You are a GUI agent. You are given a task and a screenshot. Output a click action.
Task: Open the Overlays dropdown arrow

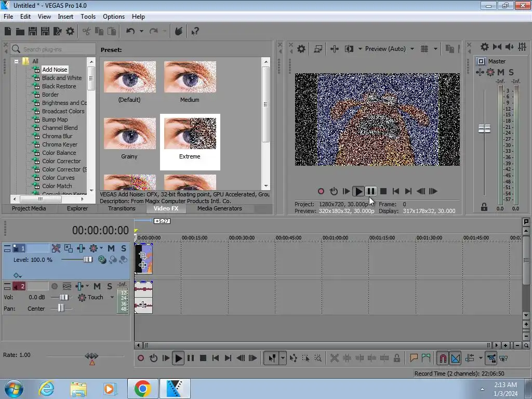tap(435, 49)
